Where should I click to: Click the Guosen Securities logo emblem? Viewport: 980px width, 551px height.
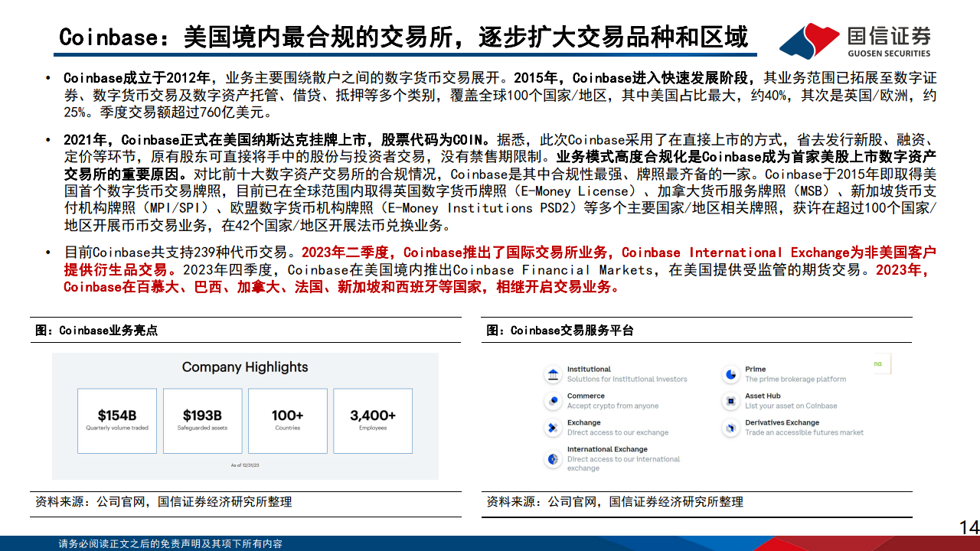(810, 40)
